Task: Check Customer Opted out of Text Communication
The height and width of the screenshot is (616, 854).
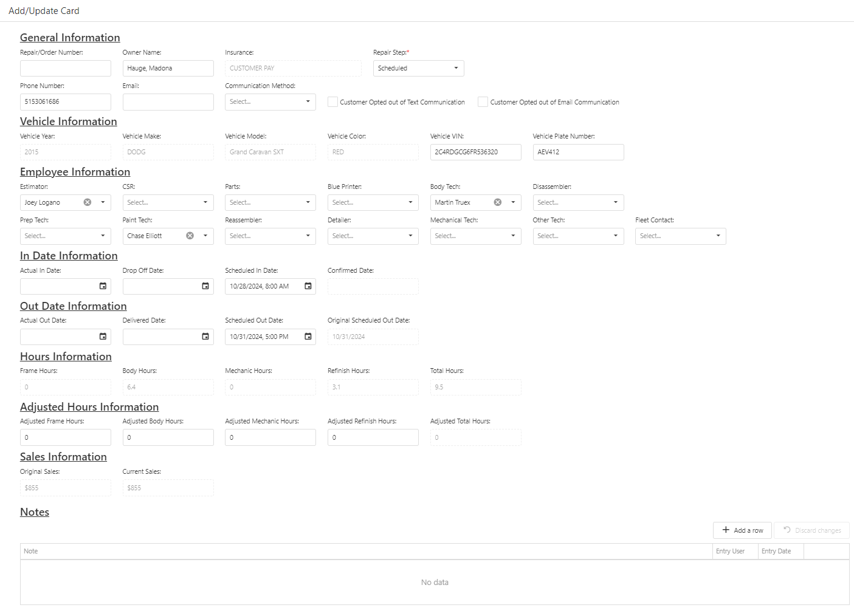Action: pos(333,102)
